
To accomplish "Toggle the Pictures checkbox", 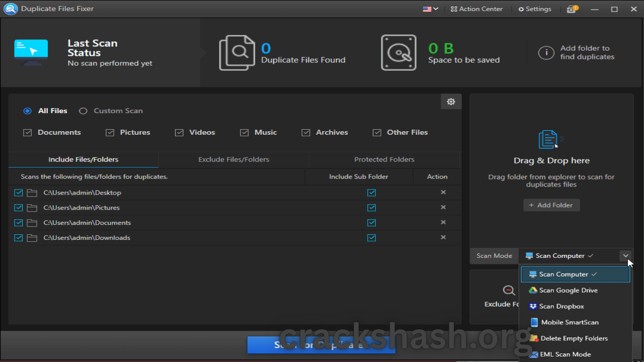I will point(110,133).
